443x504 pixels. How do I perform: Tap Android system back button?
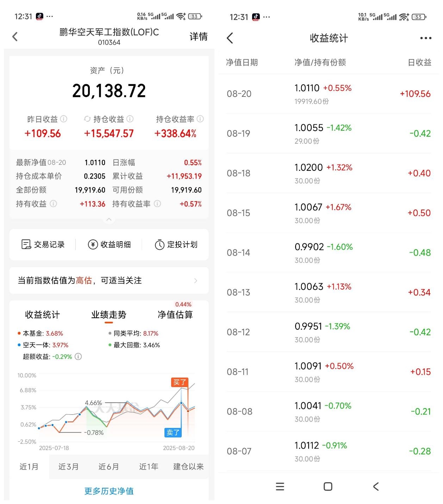pos(376,487)
